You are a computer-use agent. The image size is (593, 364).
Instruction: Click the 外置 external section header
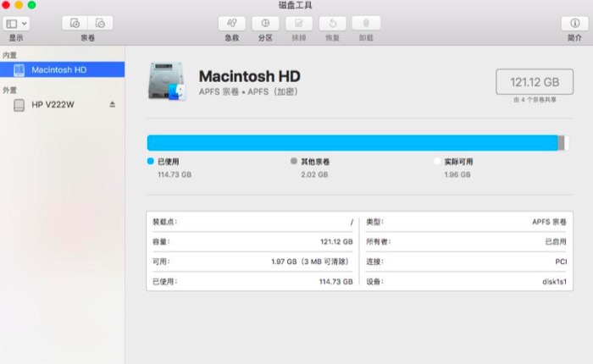[10, 91]
